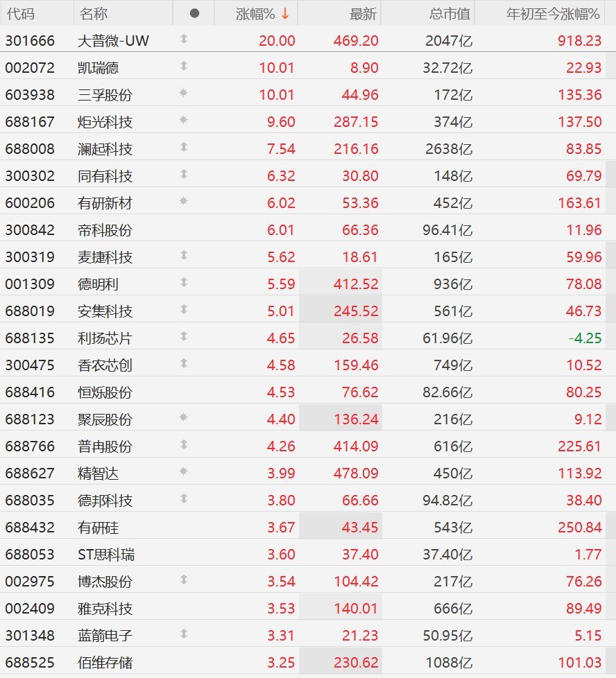The image size is (616, 678).
Task: Open the 澜起科技 stock name
Action: [x=105, y=149]
